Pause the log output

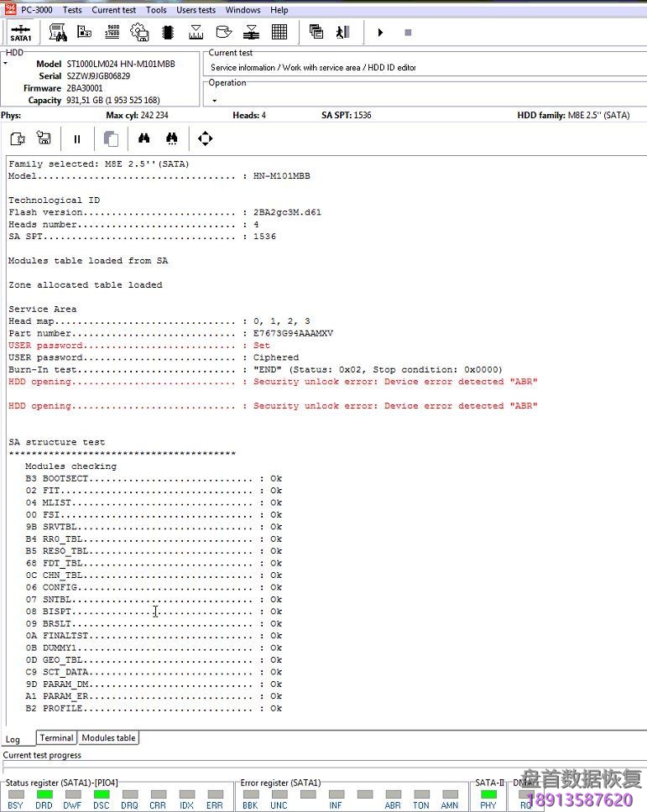point(77,138)
